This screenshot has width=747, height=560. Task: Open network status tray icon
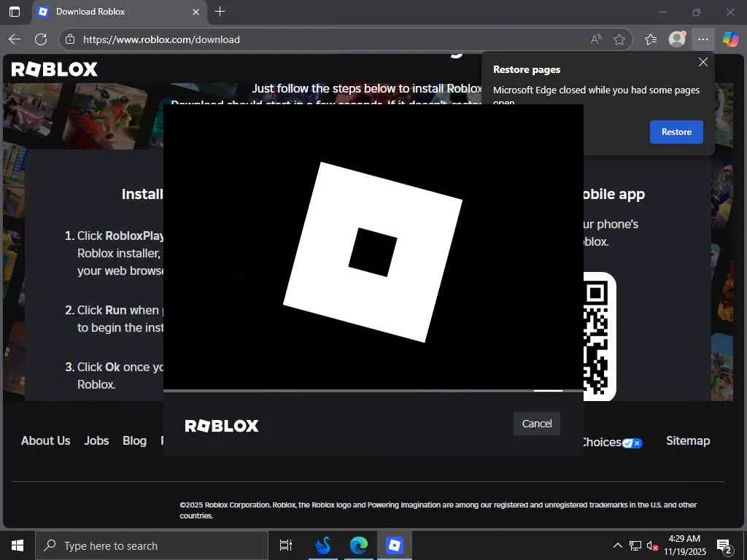[x=635, y=545]
